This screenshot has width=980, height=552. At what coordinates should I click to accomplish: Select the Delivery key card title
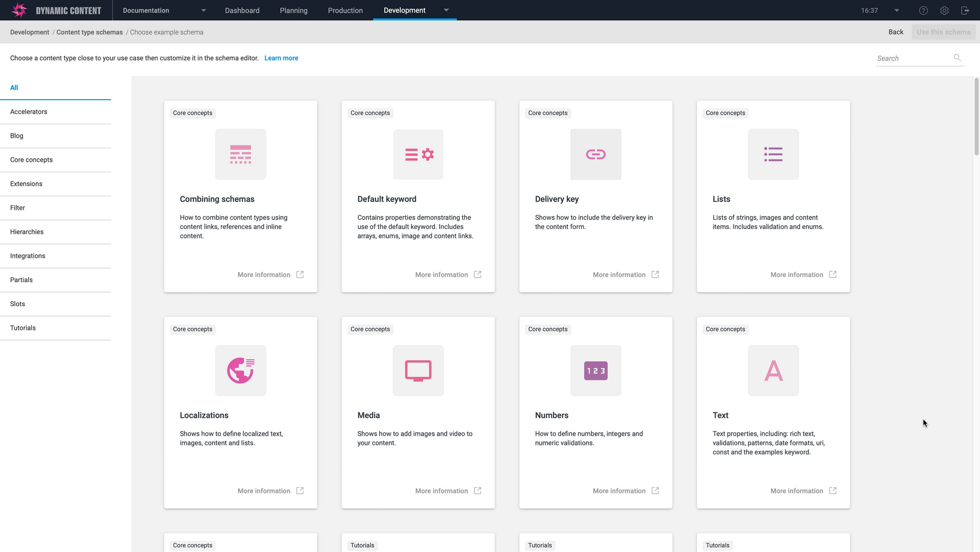click(x=557, y=199)
